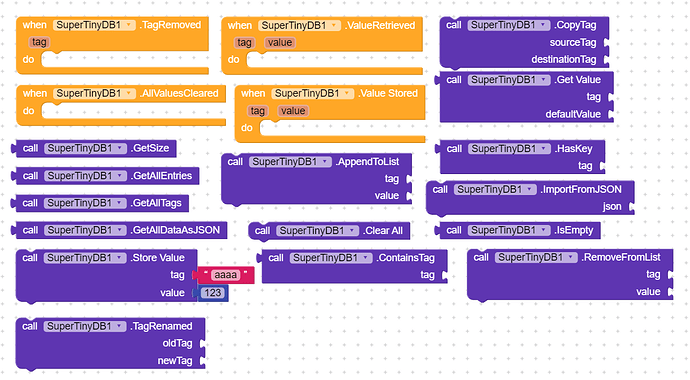This screenshot has height=380, width=690.
Task: Click the 'when' keyword in TagRemoved block
Action: (x=34, y=25)
